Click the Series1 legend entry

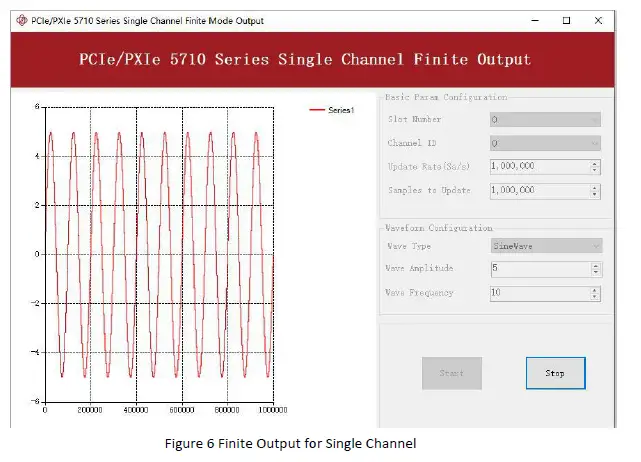click(x=332, y=110)
